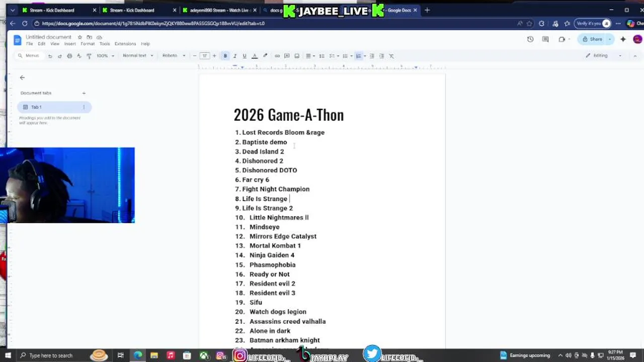Open the Normal text style dropdown
The width and height of the screenshot is (644, 362).
pyautogui.click(x=138, y=56)
